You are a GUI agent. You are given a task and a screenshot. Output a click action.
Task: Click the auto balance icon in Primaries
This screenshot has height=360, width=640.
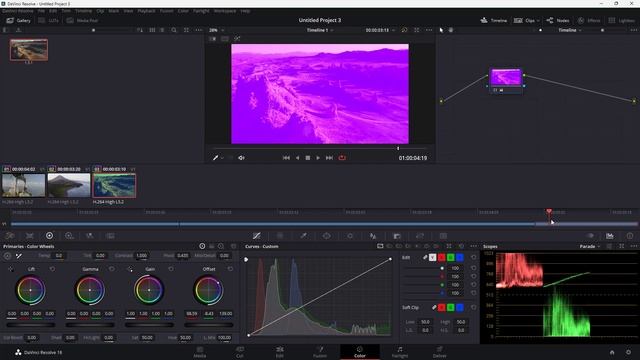click(x=7, y=256)
